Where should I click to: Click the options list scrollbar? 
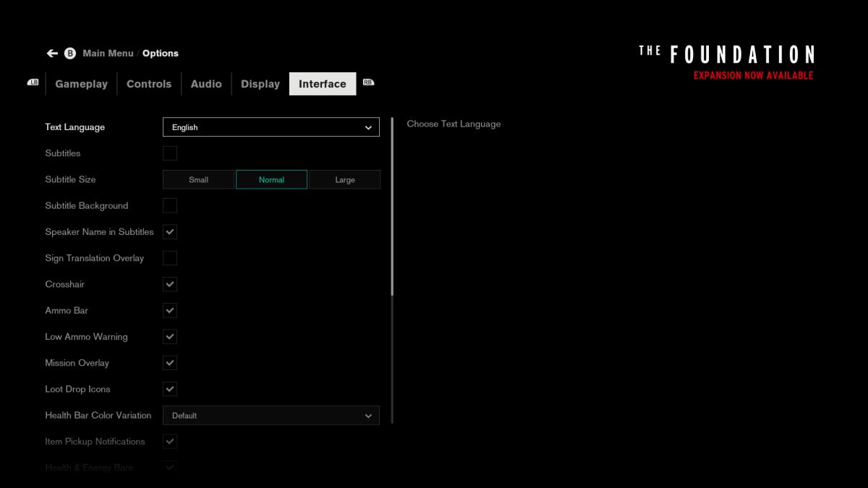[392, 270]
